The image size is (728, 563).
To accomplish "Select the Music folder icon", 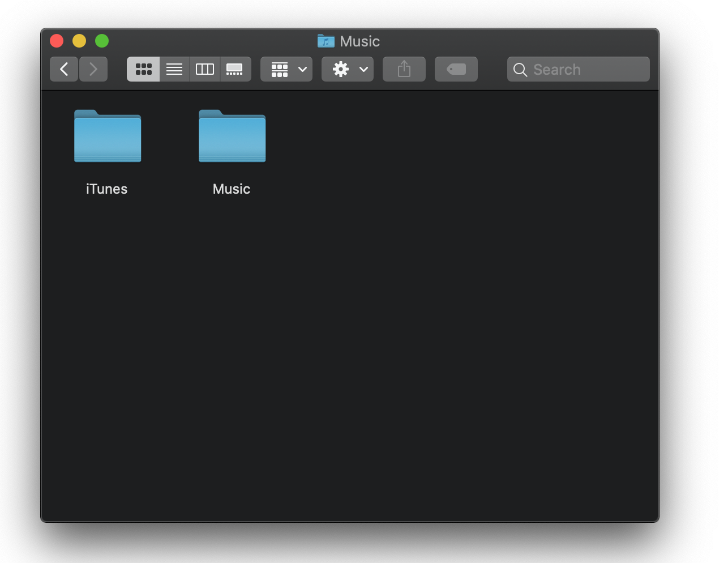I will [232, 136].
